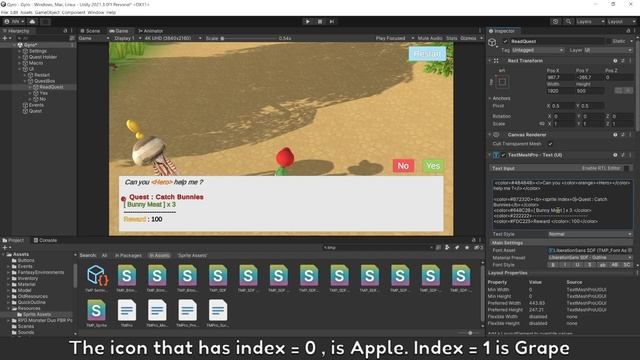Collapse the UI object in Hierarchy
The image size is (640, 360).
click(x=19, y=69)
